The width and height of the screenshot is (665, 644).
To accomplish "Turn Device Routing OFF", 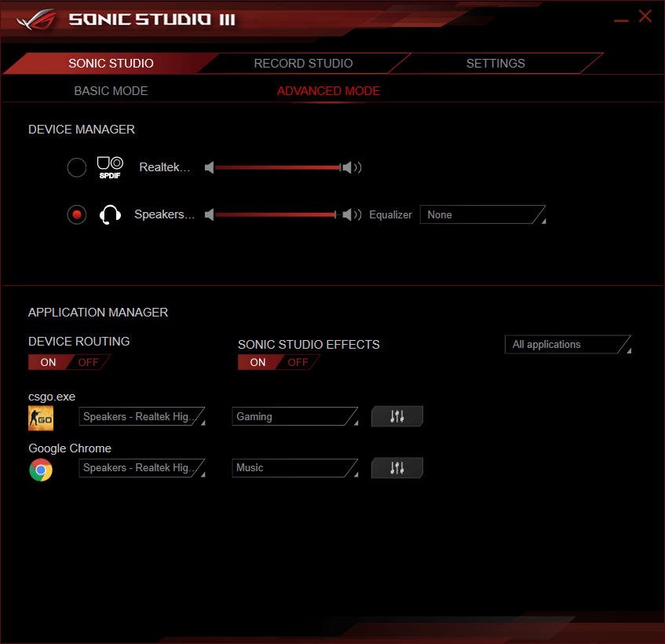I will click(88, 362).
